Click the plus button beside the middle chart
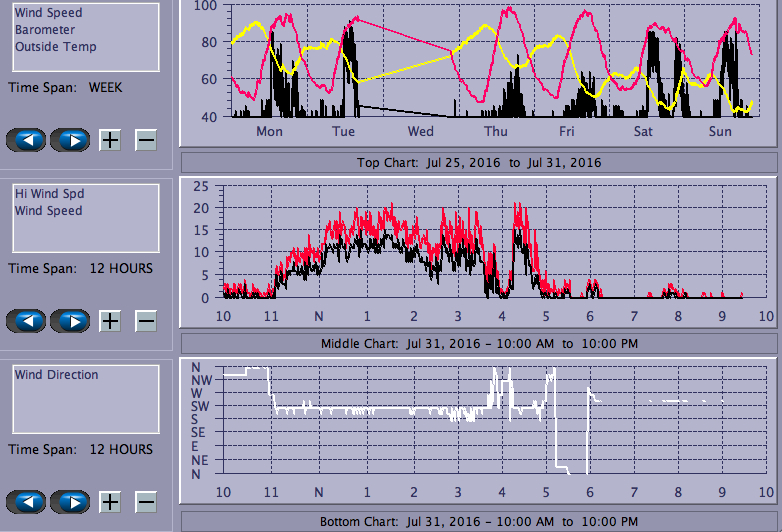This screenshot has height=532, width=782. [110, 321]
